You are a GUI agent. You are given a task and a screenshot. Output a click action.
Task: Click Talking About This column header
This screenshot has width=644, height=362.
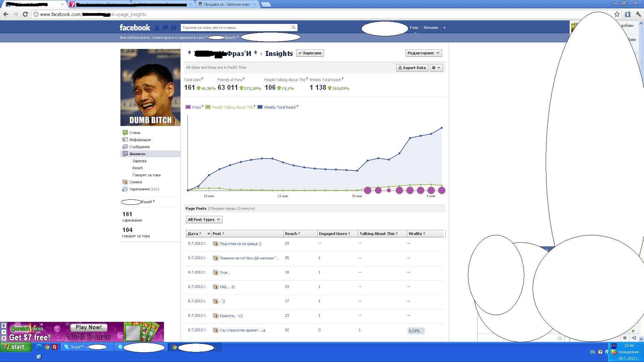tap(382, 234)
